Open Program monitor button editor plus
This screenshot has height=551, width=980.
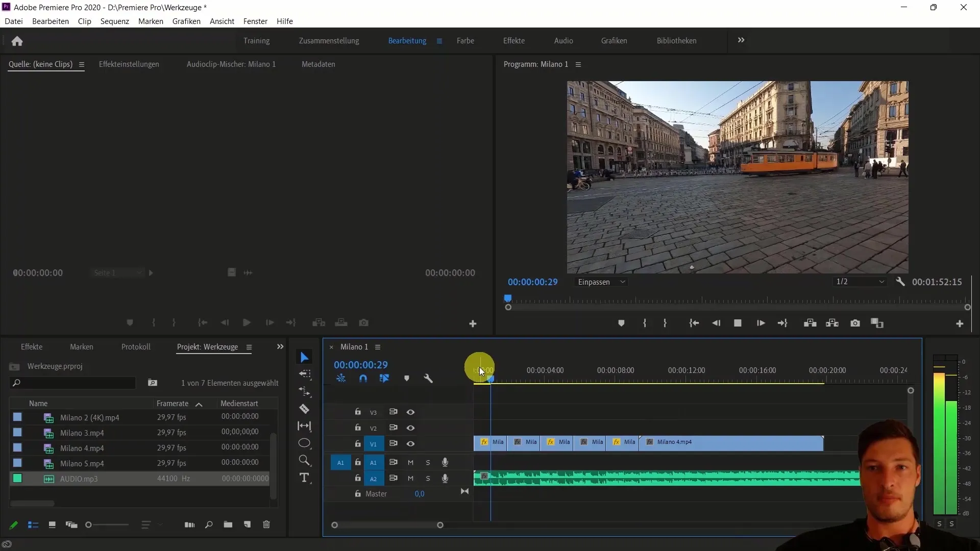960,323
